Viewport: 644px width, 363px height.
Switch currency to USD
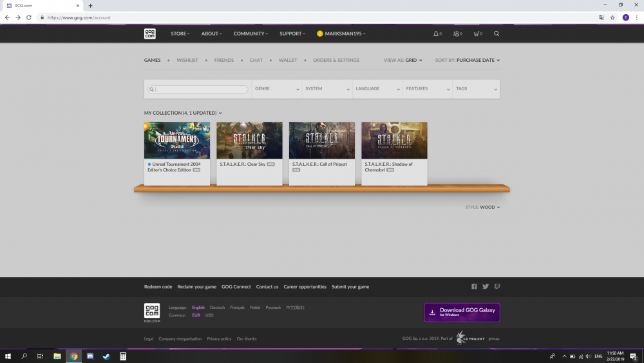(209, 315)
